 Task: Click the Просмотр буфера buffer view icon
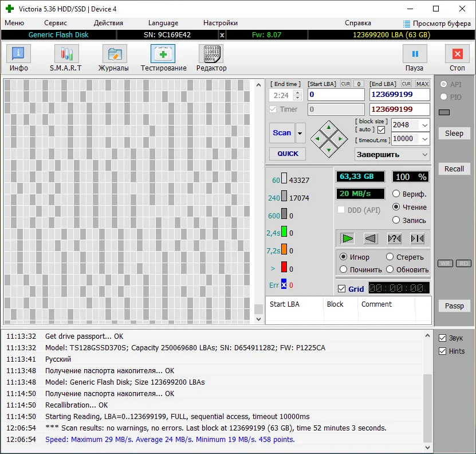(x=407, y=24)
